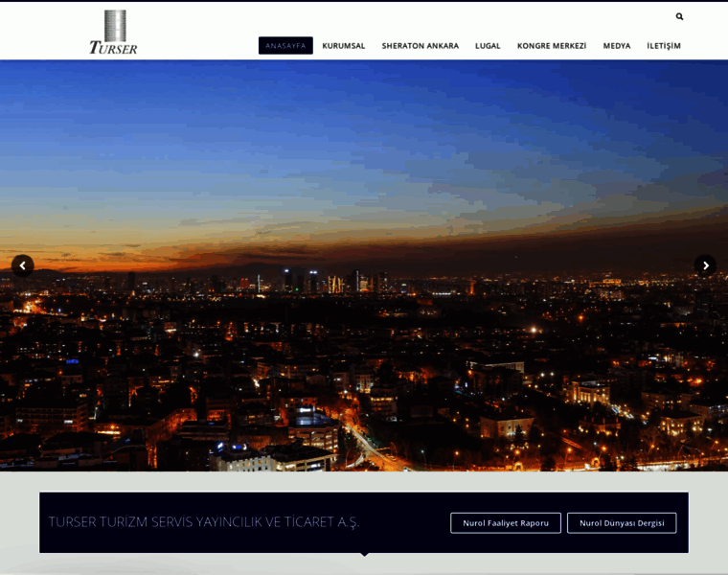
Task: Click the building graphic in Turser logo
Action: [x=115, y=25]
